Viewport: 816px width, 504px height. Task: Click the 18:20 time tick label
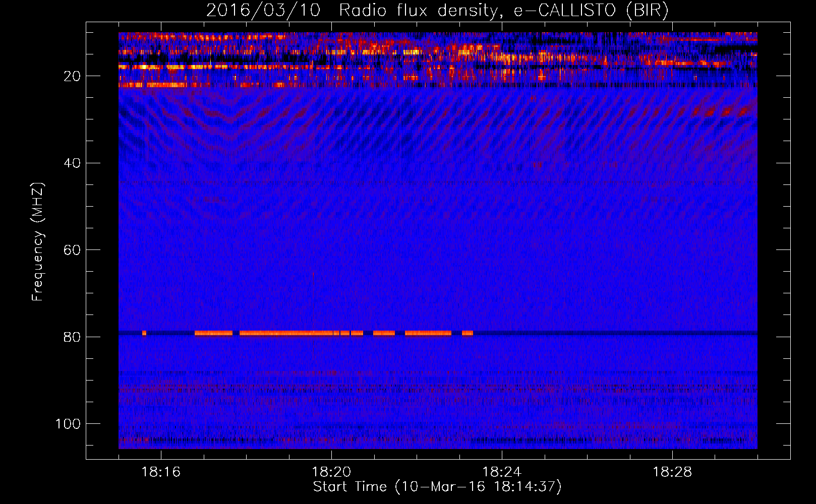point(331,472)
